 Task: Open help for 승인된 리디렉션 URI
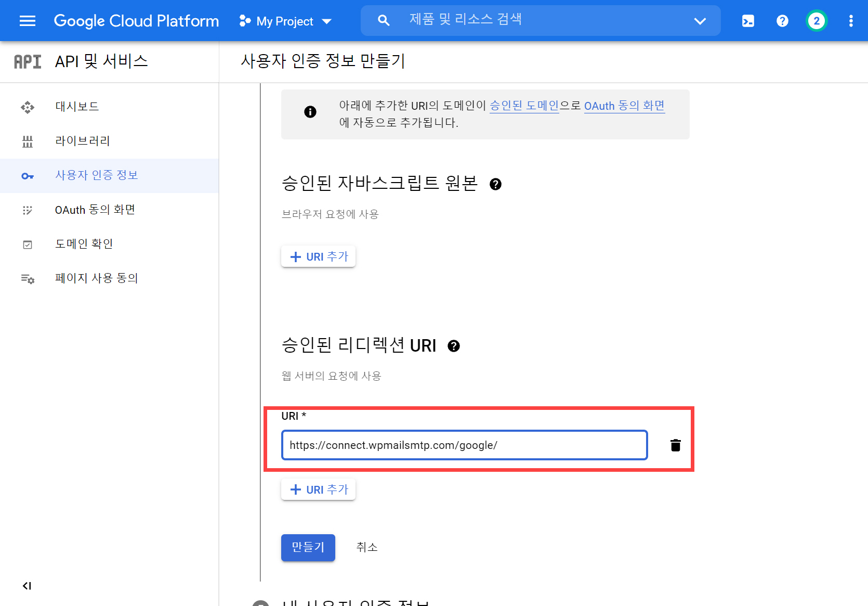(454, 346)
